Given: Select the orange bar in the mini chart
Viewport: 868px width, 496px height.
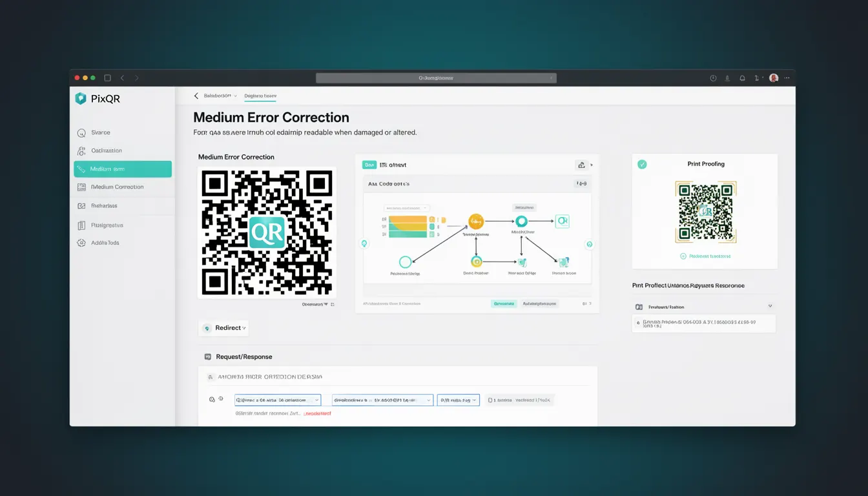Looking at the screenshot, I should point(408,220).
